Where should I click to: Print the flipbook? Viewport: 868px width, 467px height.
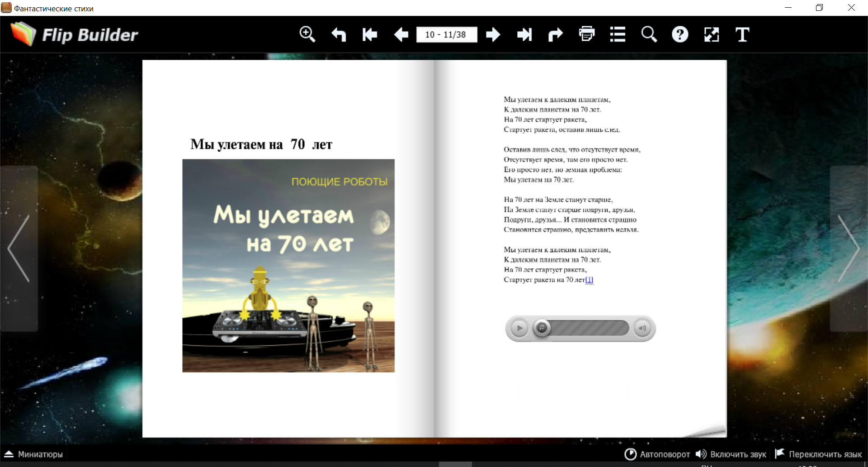[587, 34]
